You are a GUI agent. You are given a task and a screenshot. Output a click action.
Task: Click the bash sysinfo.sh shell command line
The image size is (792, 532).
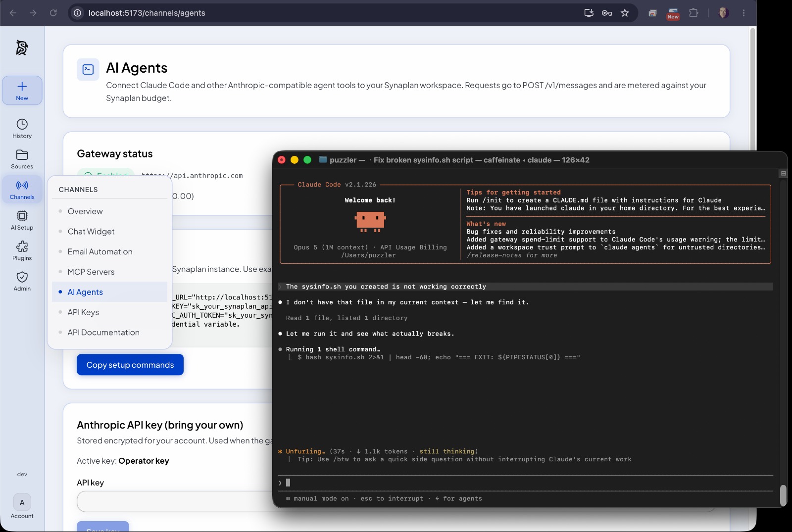point(439,357)
